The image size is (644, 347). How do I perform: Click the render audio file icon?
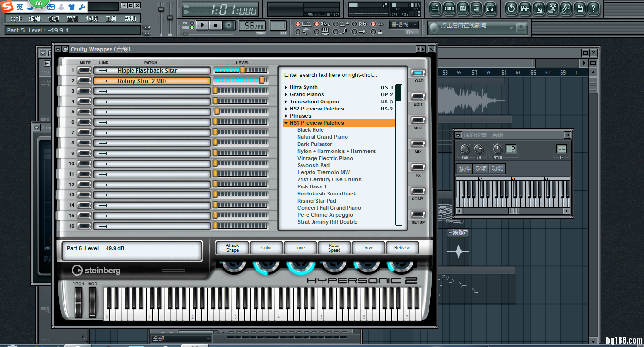(x=538, y=8)
